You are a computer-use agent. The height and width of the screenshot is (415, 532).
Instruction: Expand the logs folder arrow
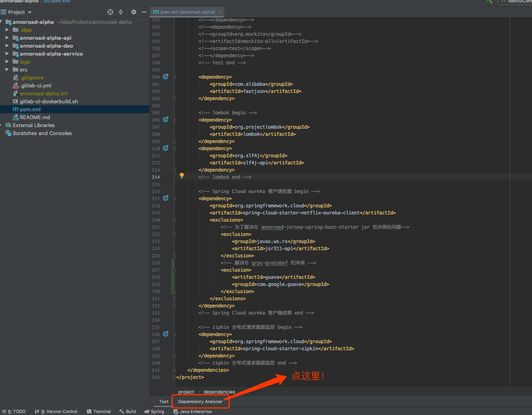(7, 62)
